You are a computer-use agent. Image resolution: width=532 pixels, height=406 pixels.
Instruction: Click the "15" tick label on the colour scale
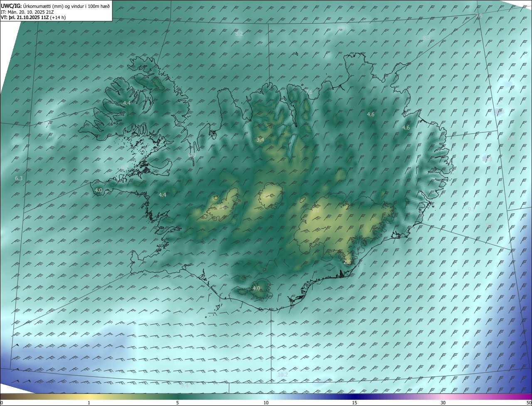click(x=355, y=403)
